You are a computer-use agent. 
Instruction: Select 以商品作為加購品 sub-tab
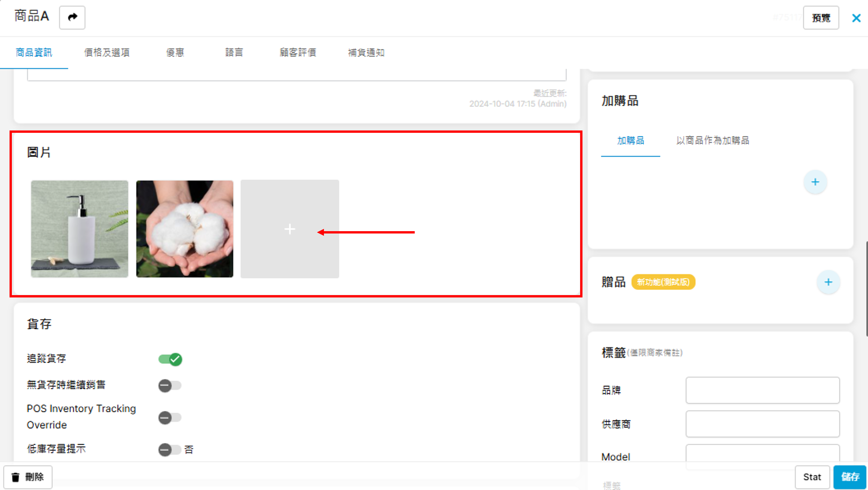pos(712,140)
